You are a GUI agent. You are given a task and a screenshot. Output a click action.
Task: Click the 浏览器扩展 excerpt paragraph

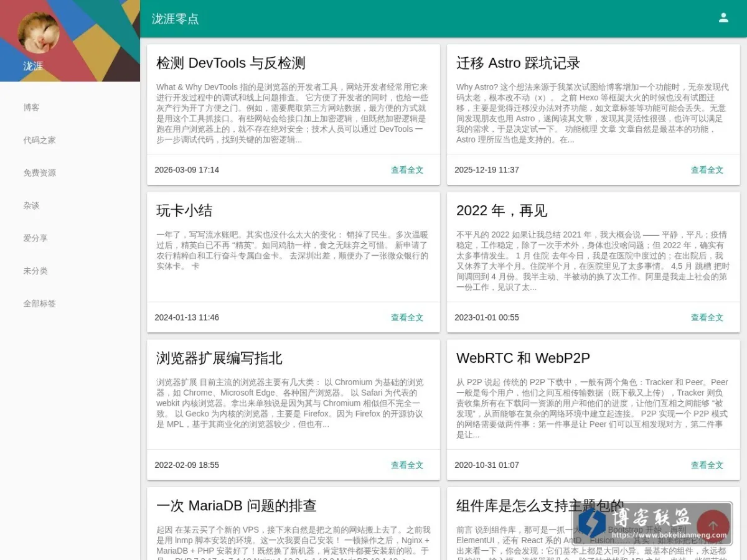click(293, 403)
